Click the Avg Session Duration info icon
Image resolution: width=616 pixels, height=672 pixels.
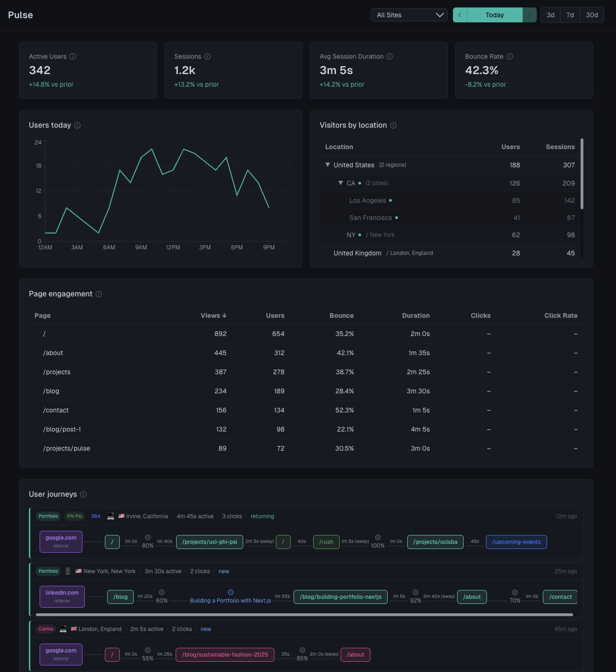click(390, 56)
